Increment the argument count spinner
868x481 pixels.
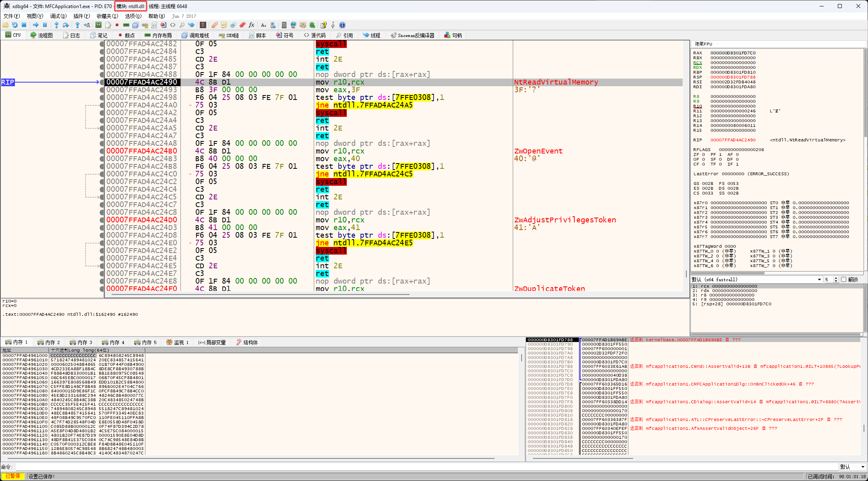coord(836,278)
